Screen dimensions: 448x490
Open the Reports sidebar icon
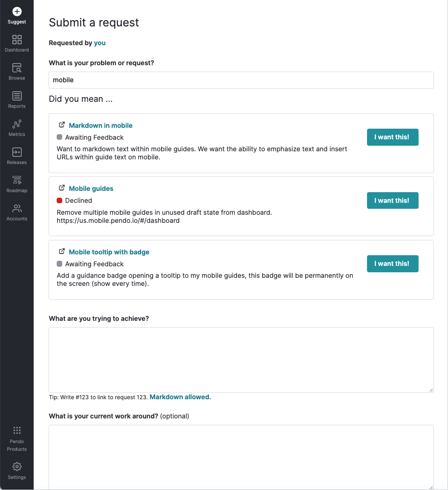click(17, 96)
